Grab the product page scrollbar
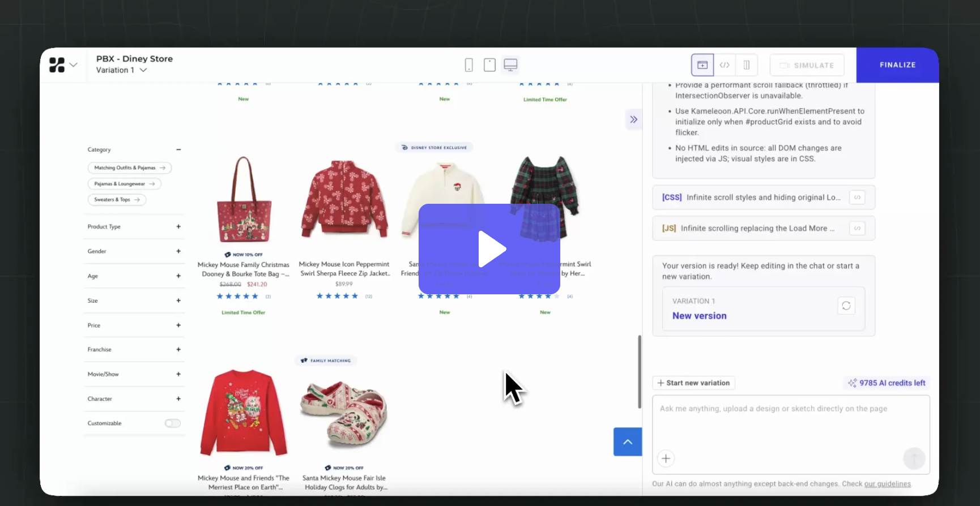The width and height of the screenshot is (980, 506). 640,371
